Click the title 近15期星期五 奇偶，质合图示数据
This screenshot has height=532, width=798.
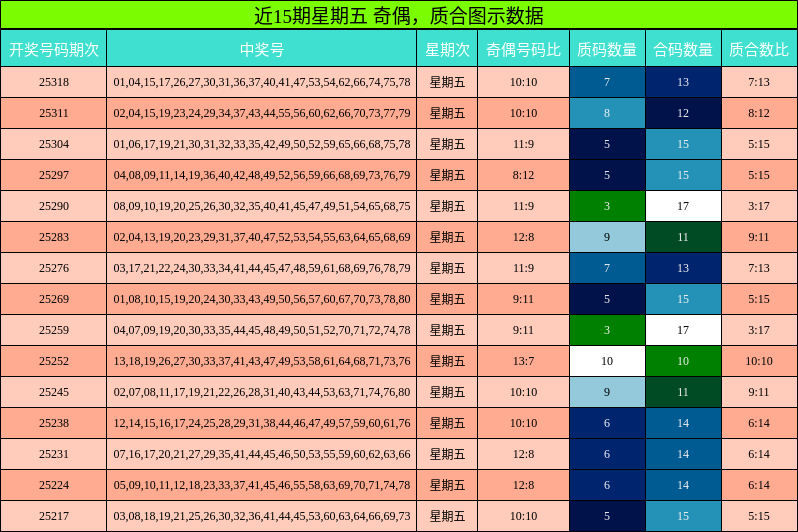tap(398, 16)
